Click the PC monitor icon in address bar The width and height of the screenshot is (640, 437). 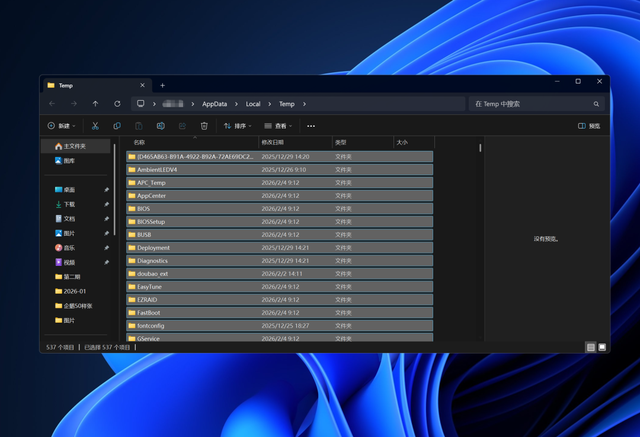140,104
